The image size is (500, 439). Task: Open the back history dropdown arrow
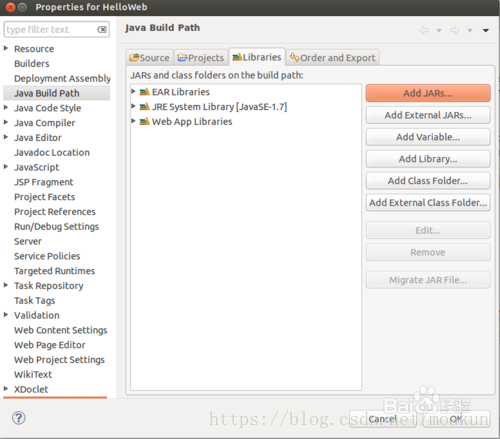click(439, 31)
